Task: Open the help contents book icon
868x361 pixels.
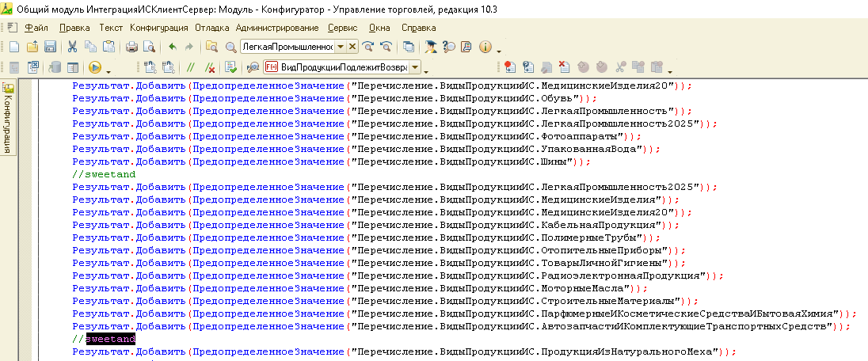Action: point(466,47)
